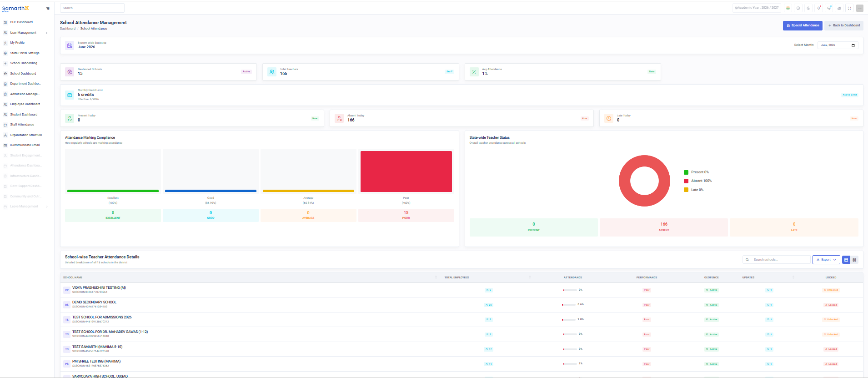Image resolution: width=868 pixels, height=378 pixels.
Task: Open chat messages icon in header
Action: (829, 8)
